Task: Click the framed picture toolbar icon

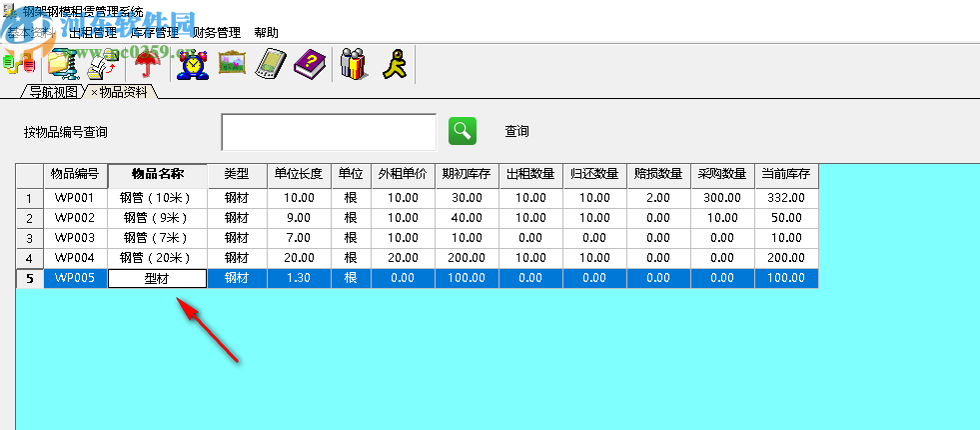Action: click(x=232, y=63)
